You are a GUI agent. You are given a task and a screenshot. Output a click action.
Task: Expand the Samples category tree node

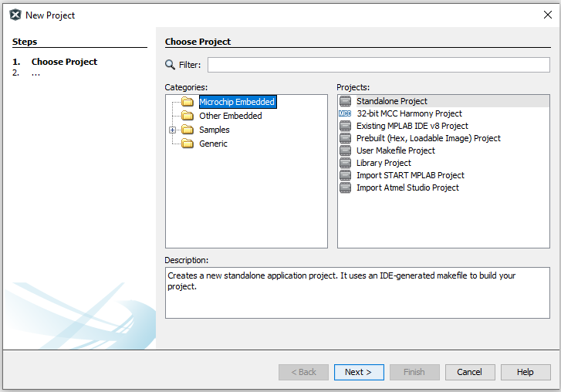[x=172, y=130]
